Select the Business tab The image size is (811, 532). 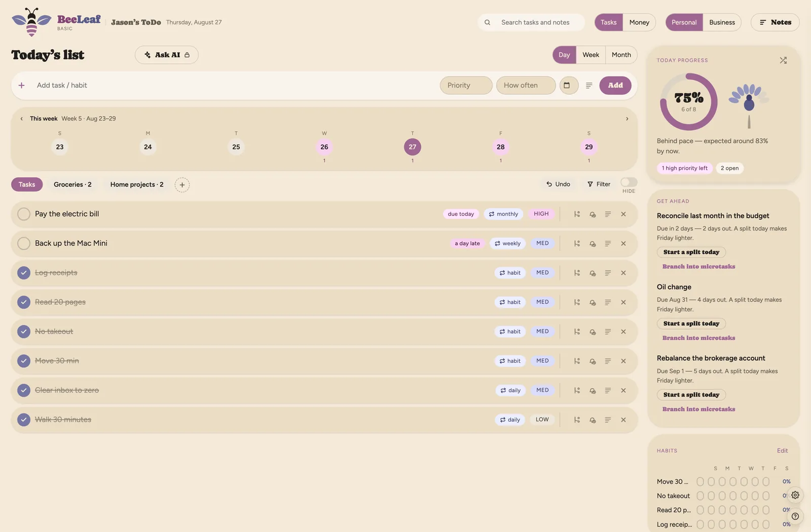(x=722, y=22)
